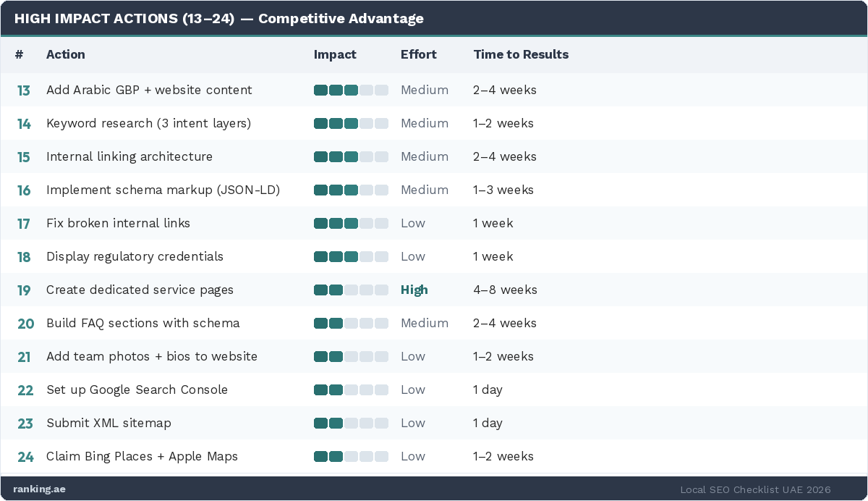Select row number 13
The width and height of the screenshot is (868, 501).
click(x=24, y=90)
